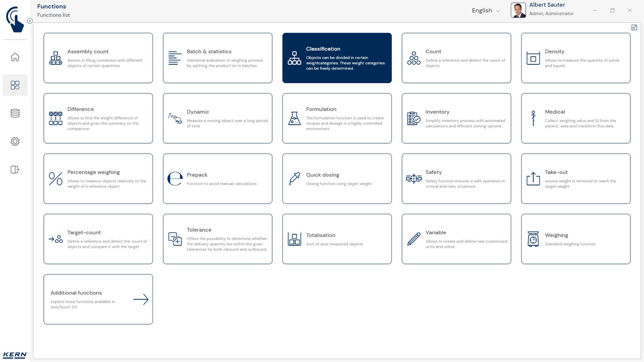Image resolution: width=644 pixels, height=362 pixels.
Task: Open the Home page from sidebar
Action: pos(15,57)
